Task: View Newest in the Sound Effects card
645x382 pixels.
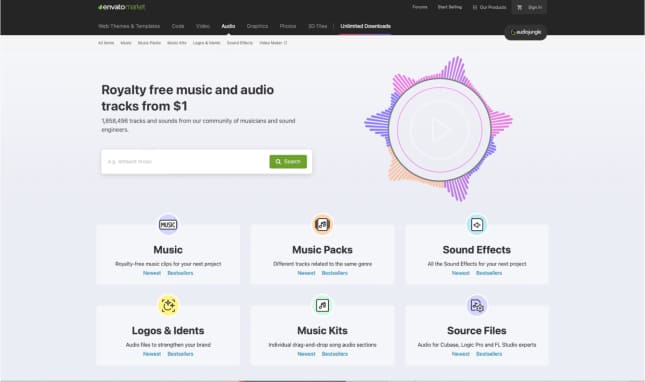Action: (x=461, y=273)
